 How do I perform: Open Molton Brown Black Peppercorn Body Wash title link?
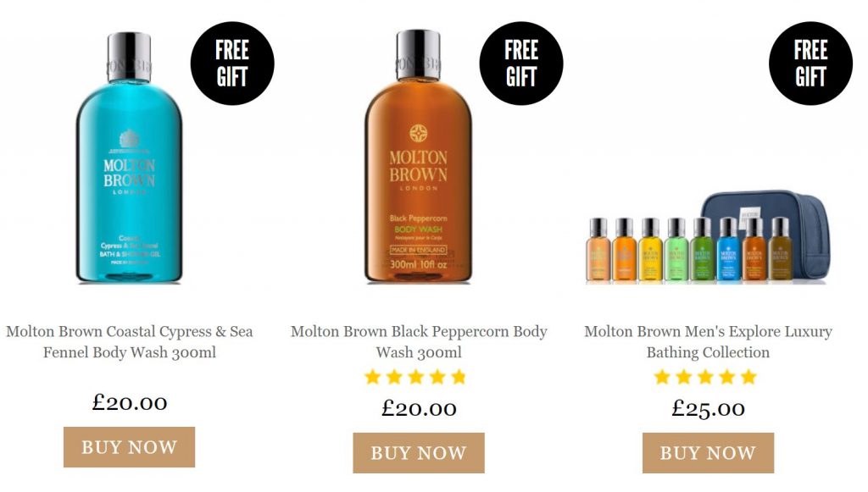pyautogui.click(x=419, y=341)
